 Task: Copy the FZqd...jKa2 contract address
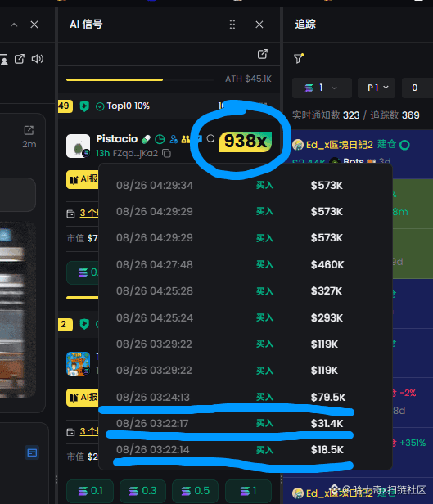(x=166, y=153)
